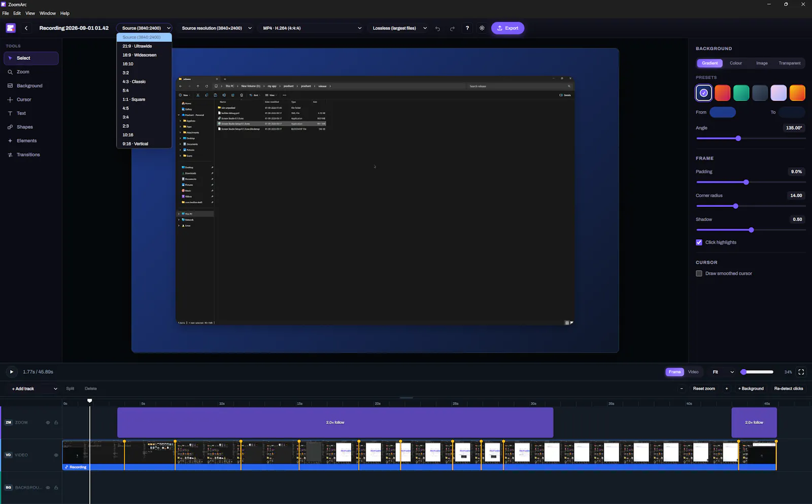
Task: Enter fullscreen preview mode
Action: point(801,372)
